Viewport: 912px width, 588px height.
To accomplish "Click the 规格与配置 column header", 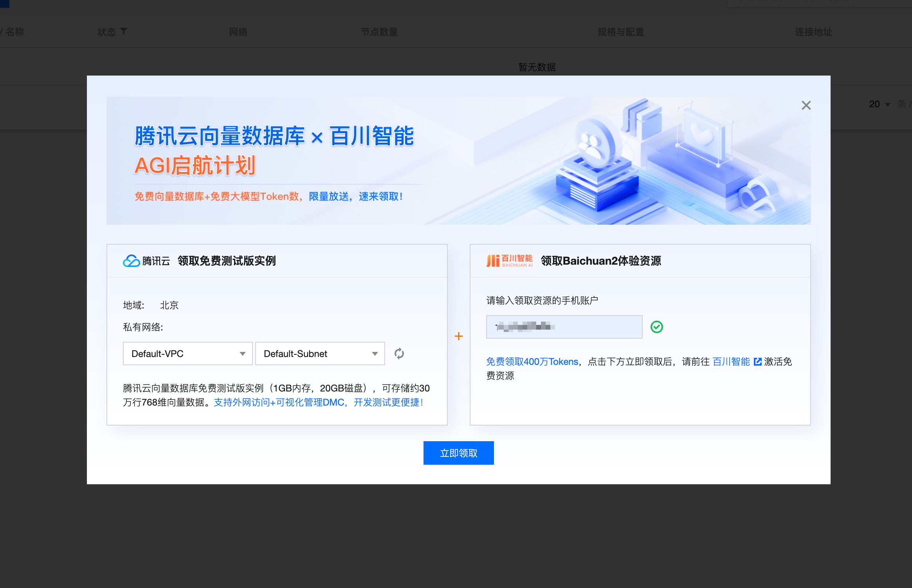I will coord(620,32).
